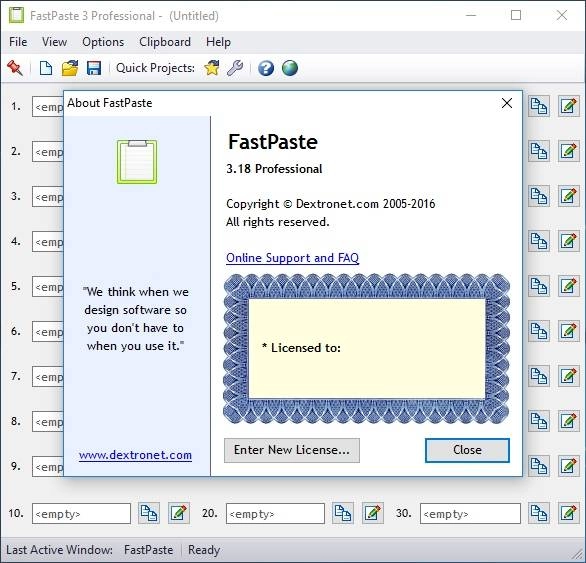This screenshot has width=586, height=563.
Task: Open a project using the folder icon
Action: tap(70, 68)
